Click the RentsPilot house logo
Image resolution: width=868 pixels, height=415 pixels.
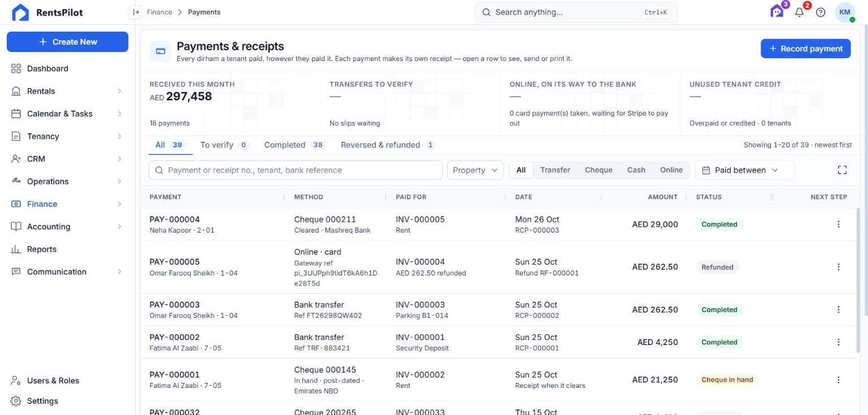pos(20,12)
